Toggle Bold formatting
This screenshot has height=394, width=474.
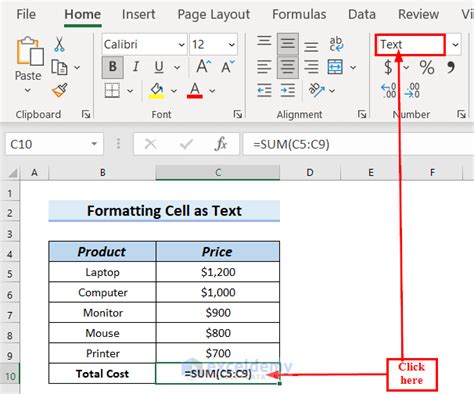(x=113, y=67)
